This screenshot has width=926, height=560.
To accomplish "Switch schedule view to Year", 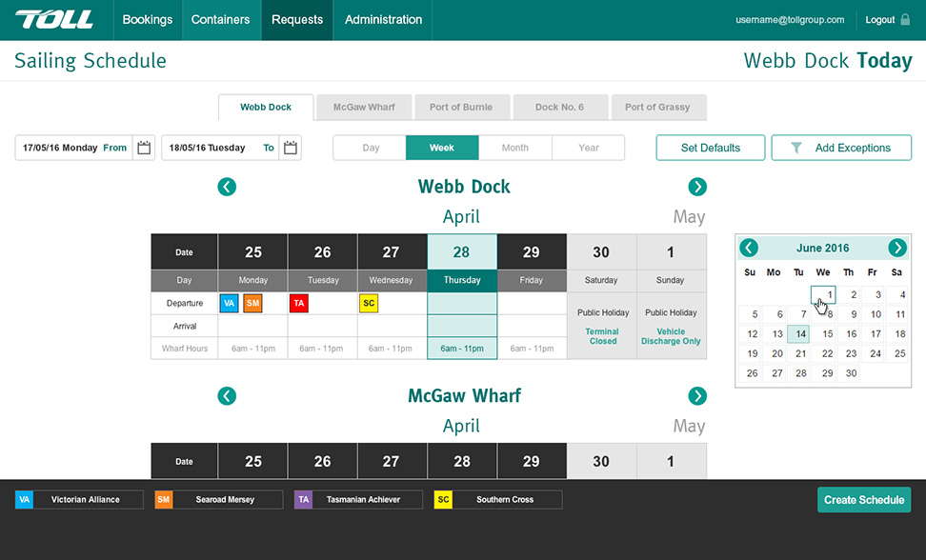I will point(589,148).
